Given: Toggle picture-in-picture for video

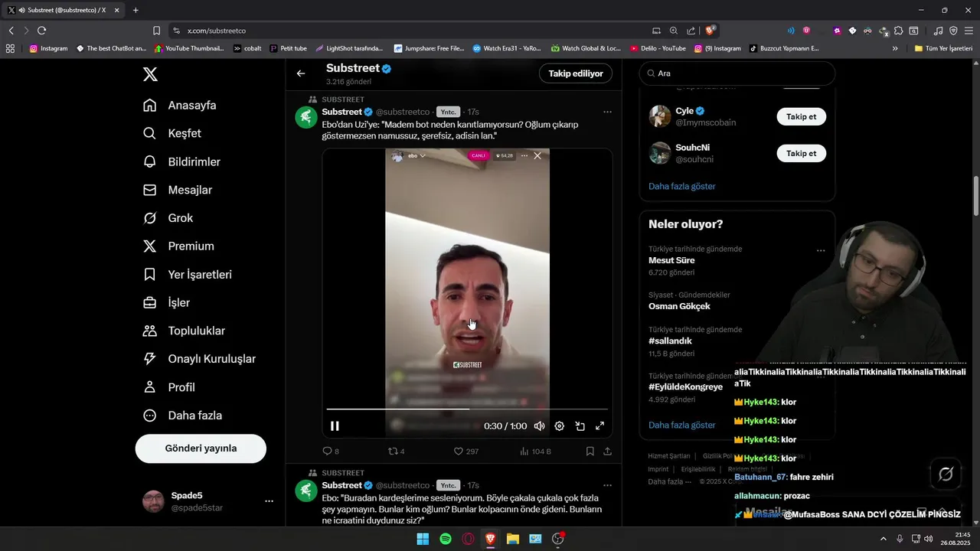Looking at the screenshot, I should (x=580, y=426).
